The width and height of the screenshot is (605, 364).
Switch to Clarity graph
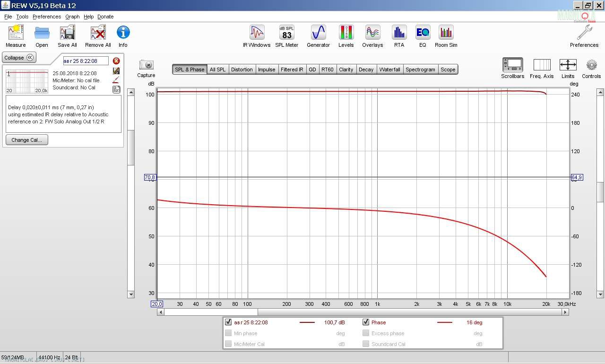[x=346, y=69]
